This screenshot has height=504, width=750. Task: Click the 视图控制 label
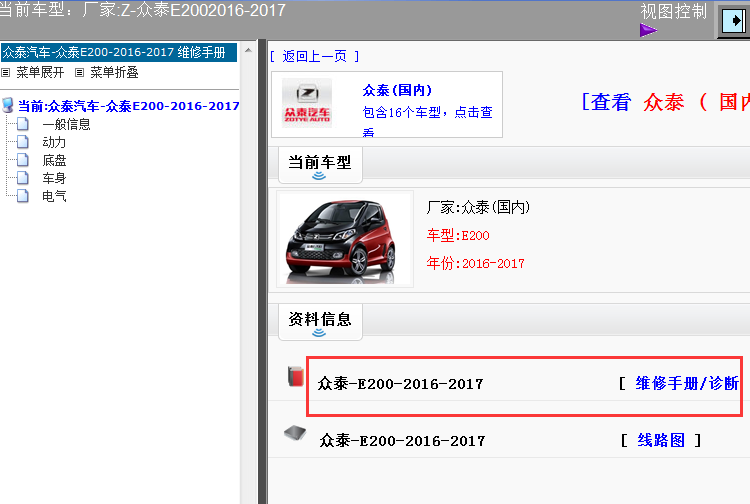673,11
